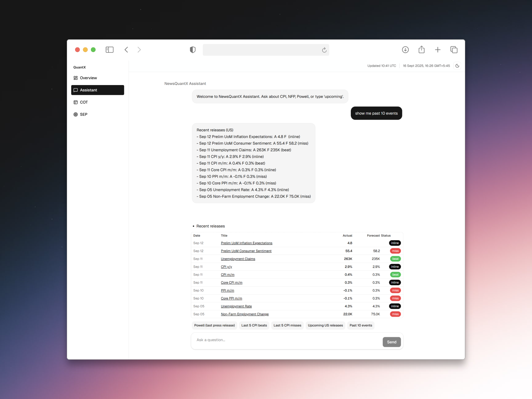Open the Overview sidebar item
The height and width of the screenshot is (399, 532).
[88, 78]
